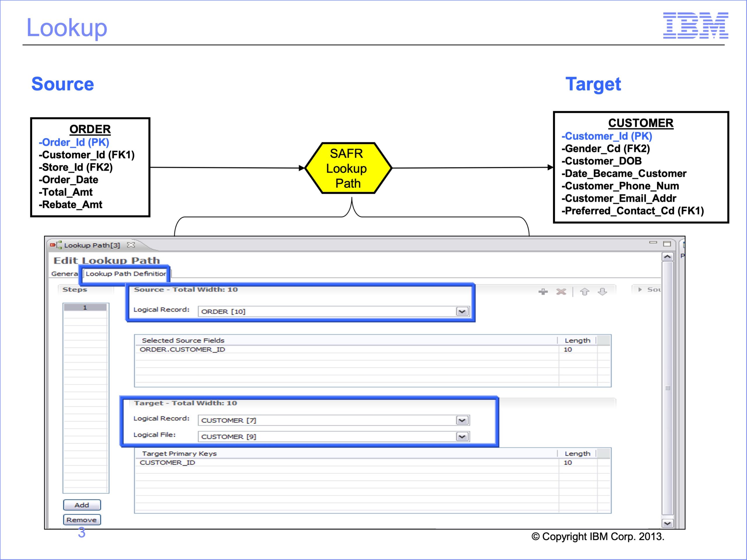Select the Lookup Path[3] editor tab
The image size is (747, 560).
[92, 245]
